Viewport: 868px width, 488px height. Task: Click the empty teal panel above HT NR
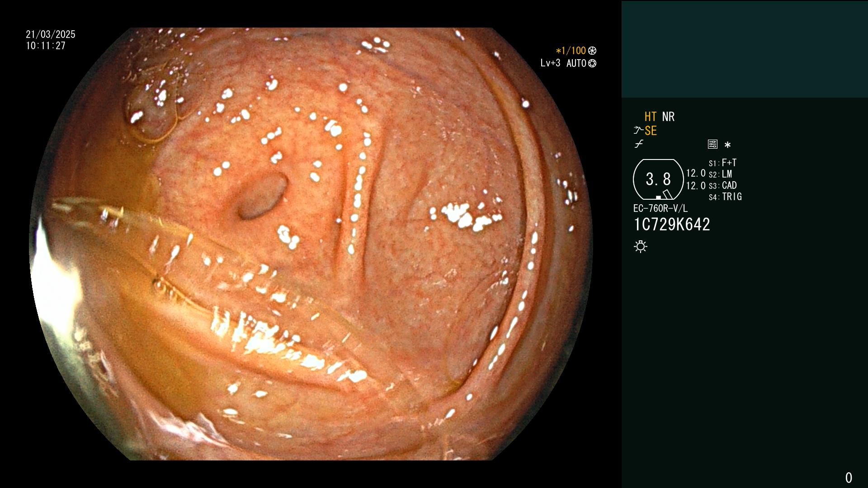(x=745, y=49)
